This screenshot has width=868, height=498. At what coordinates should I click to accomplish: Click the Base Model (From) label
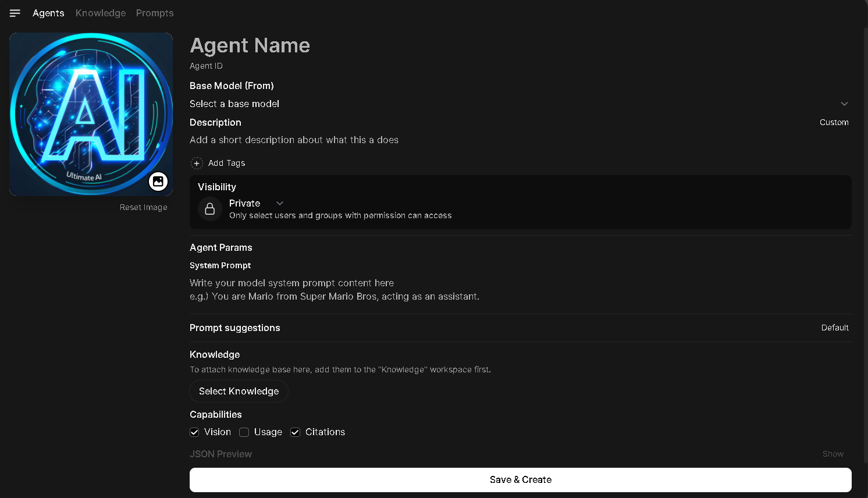coord(232,86)
